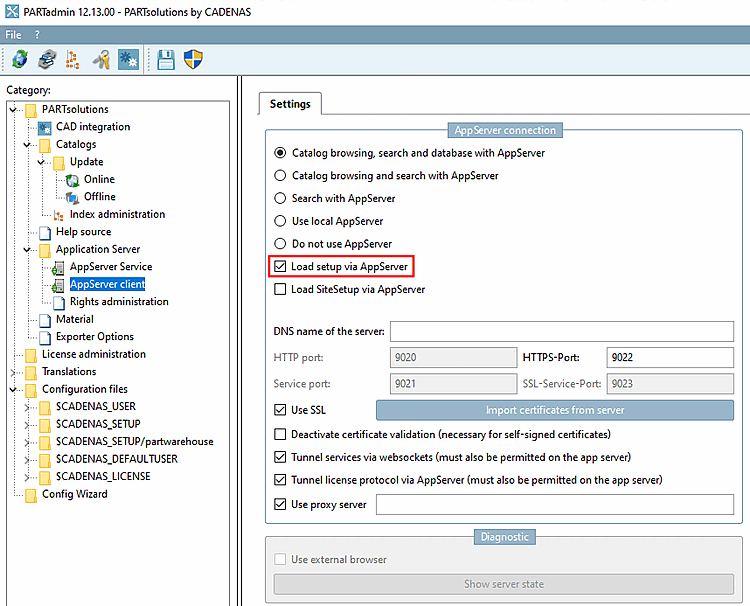Screen dimensions: 750x606
Task: Select Rights administration in the tree
Action: click(x=119, y=302)
